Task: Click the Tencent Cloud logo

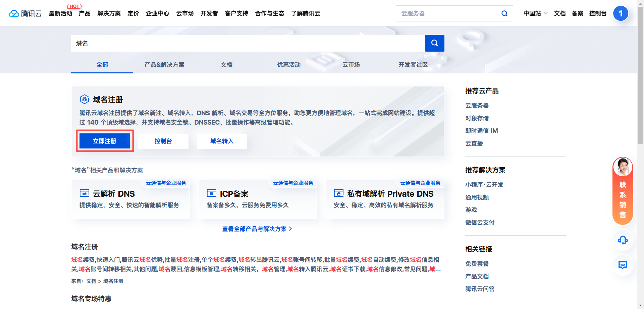Action: pyautogui.click(x=25, y=13)
